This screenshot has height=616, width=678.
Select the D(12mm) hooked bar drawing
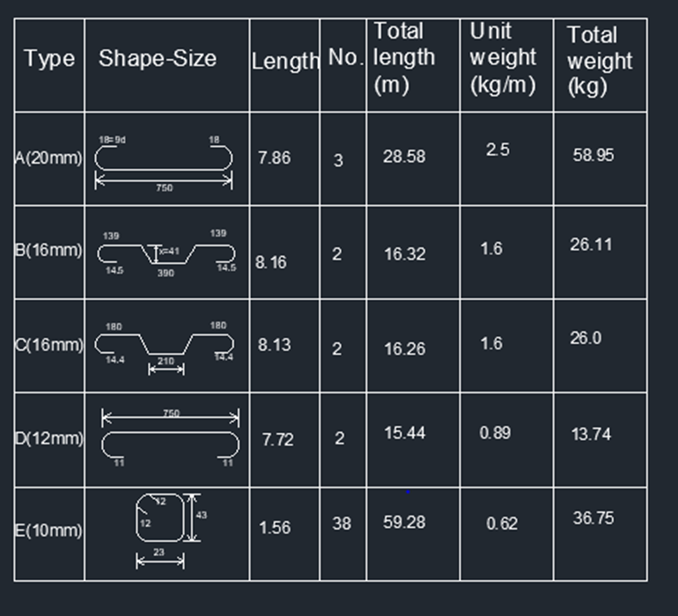pos(170,438)
